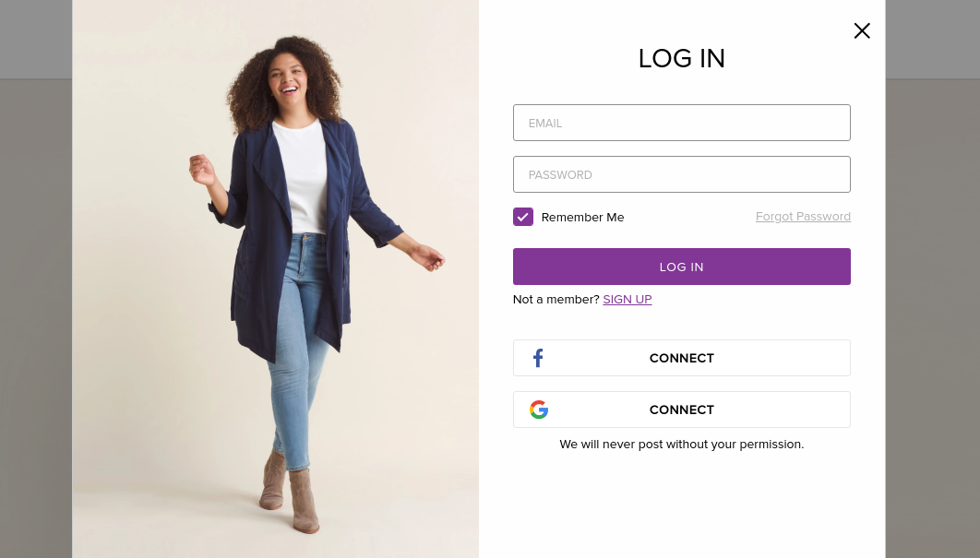Open the Forgot Password link
Image resolution: width=980 pixels, height=558 pixels.
(803, 216)
